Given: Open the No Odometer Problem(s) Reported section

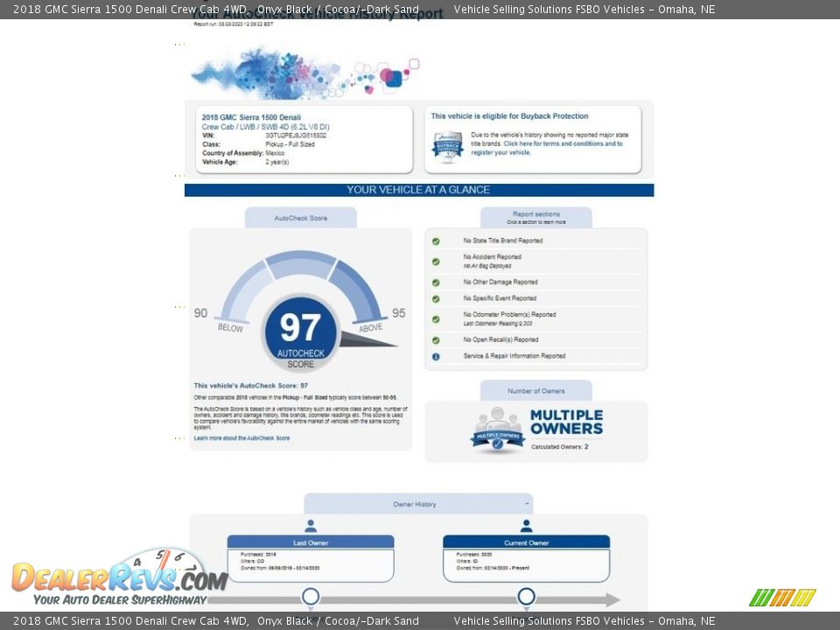Looking at the screenshot, I should tap(509, 315).
